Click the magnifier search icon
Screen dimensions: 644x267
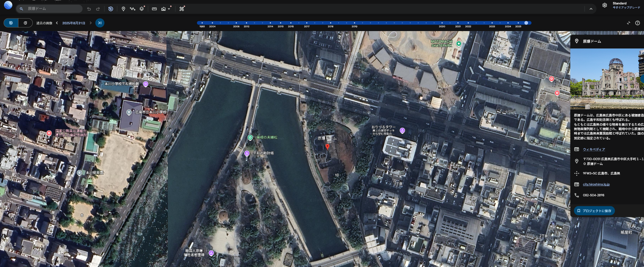coord(21,9)
